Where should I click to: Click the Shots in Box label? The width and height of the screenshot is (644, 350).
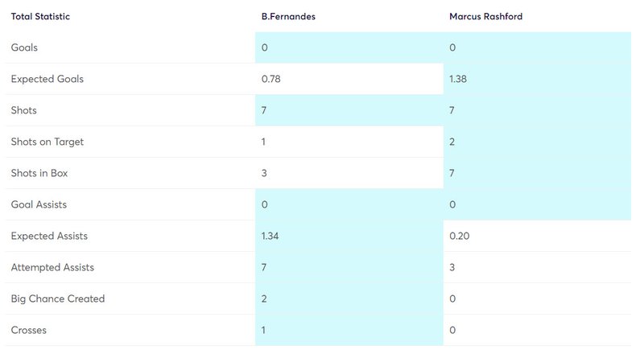tap(39, 173)
